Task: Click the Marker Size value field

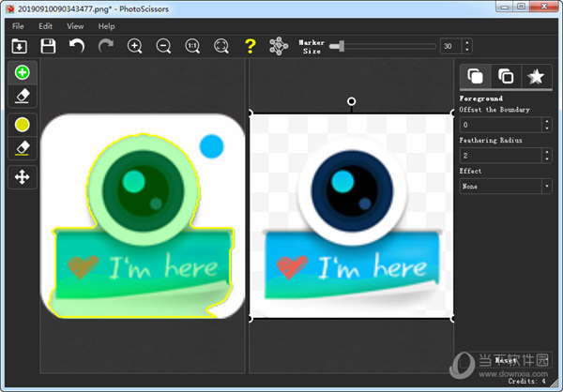Action: coord(451,46)
